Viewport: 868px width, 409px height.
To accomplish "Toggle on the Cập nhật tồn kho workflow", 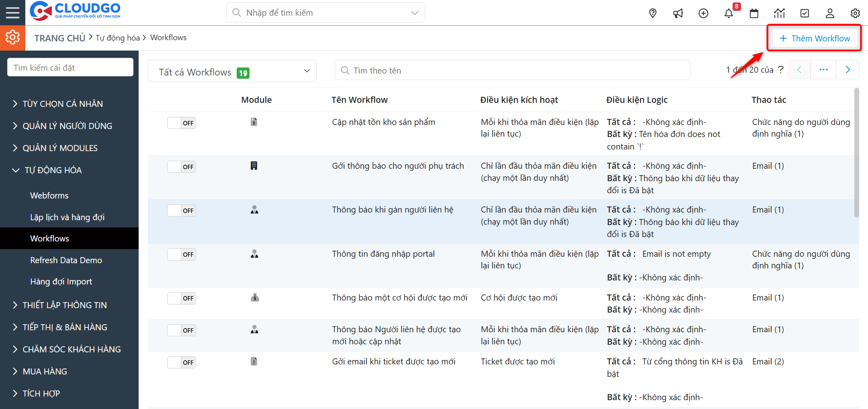I will tap(182, 123).
